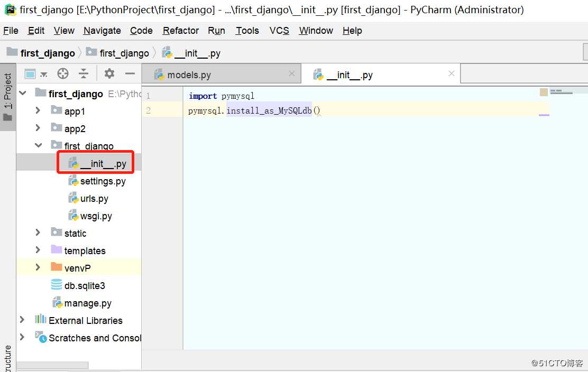Screen dimensions: 588x372
Task: Click Scroll from Source target icon
Action: [62, 73]
